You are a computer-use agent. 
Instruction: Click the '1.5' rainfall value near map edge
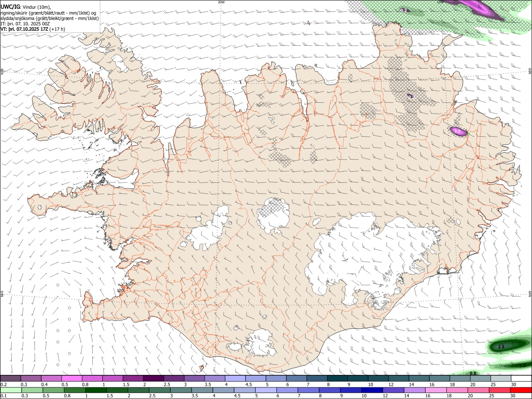pyautogui.click(x=523, y=365)
